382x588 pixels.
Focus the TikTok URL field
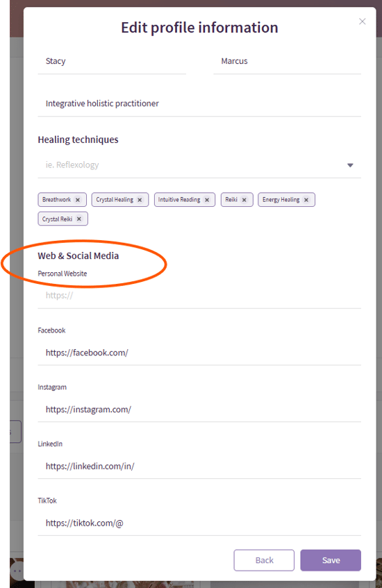(x=199, y=523)
